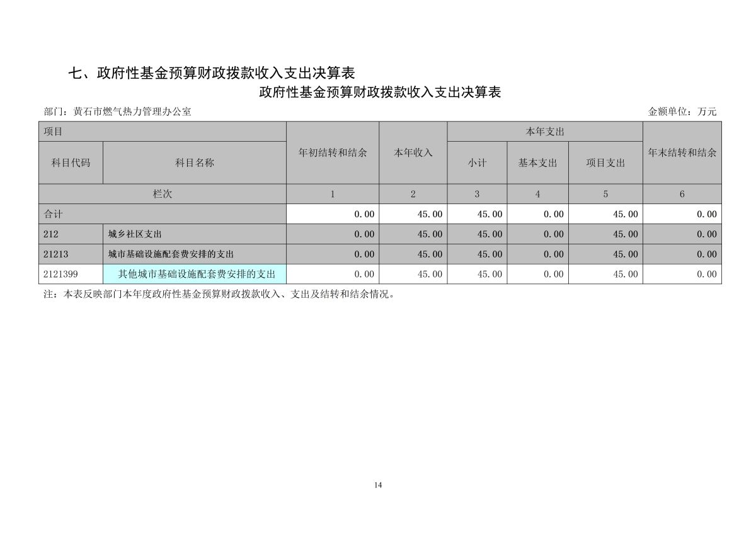The height and width of the screenshot is (534, 756).
Task: Select the department line 黄石市燃气热力管理办公室
Action: click(118, 111)
